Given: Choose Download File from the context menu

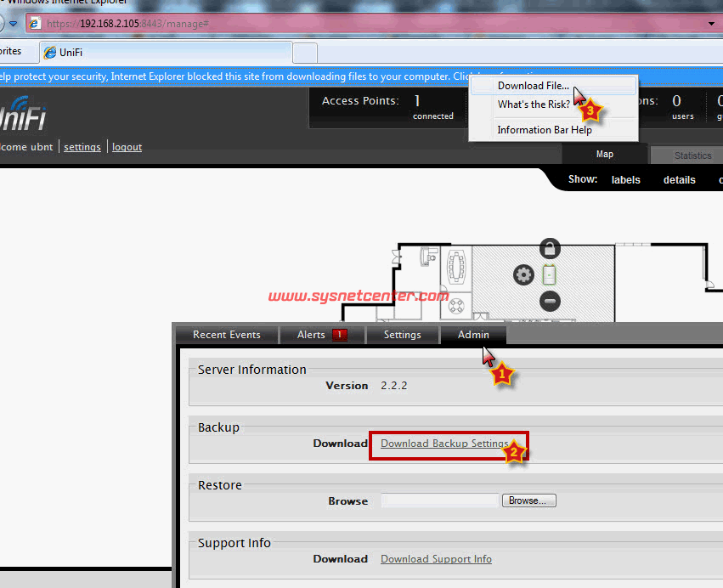Looking at the screenshot, I should coord(534,86).
